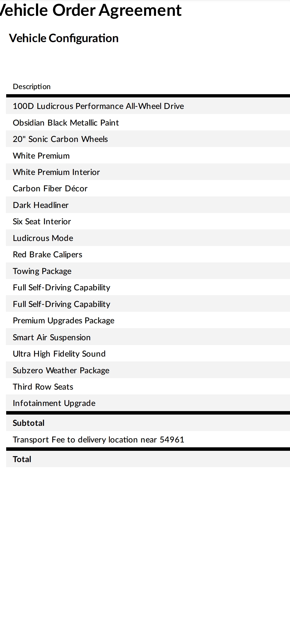Select the Towing Package row
This screenshot has width=290, height=644.
(x=42, y=271)
